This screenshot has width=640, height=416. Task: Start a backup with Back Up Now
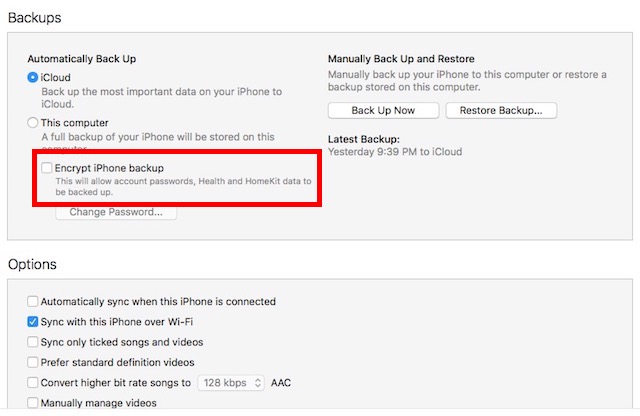383,110
